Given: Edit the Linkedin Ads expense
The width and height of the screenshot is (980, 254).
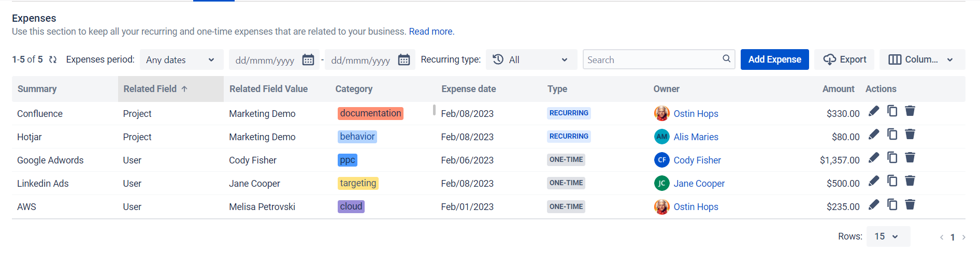Looking at the screenshot, I should click(x=874, y=181).
